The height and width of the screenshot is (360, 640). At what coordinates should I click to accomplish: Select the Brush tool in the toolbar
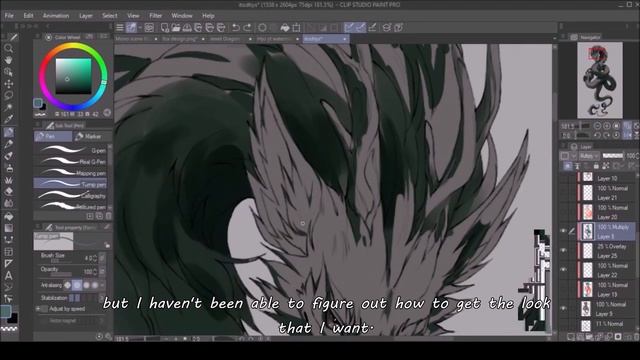coord(8,156)
